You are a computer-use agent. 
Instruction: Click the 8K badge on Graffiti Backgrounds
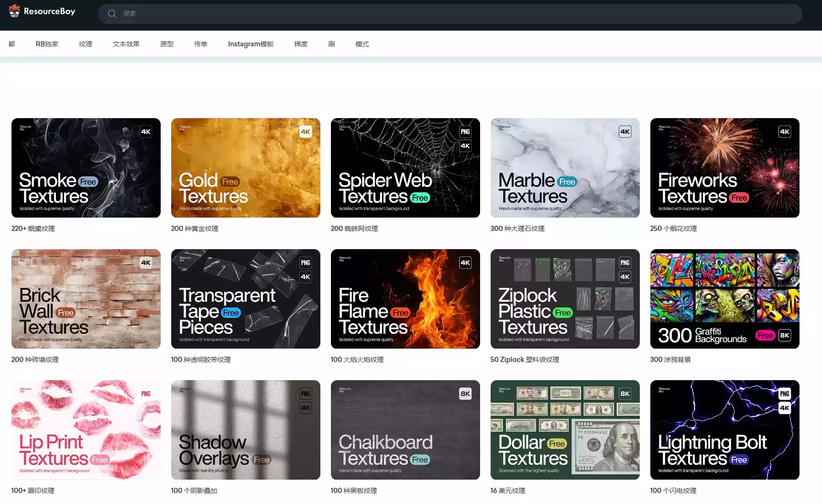pyautogui.click(x=785, y=335)
